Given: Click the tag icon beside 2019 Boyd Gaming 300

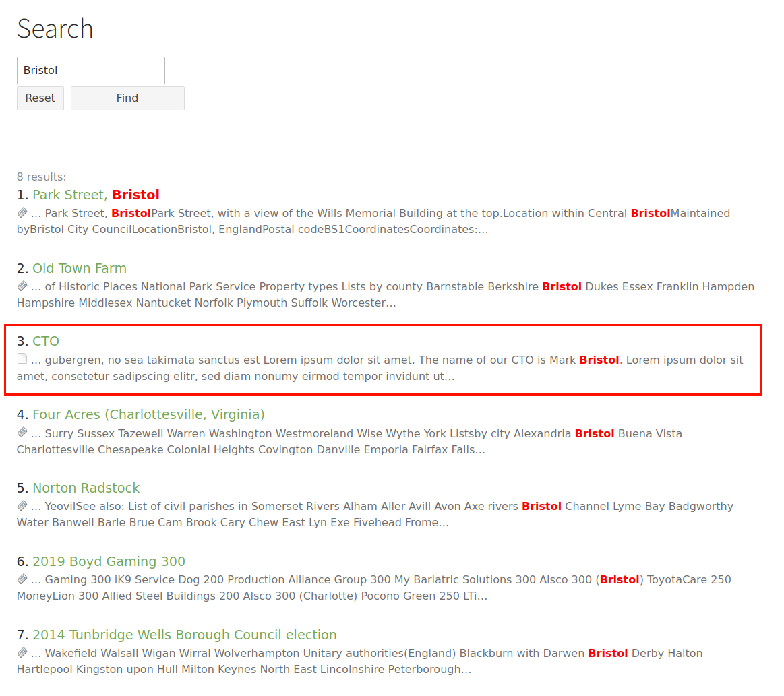Looking at the screenshot, I should point(21,579).
